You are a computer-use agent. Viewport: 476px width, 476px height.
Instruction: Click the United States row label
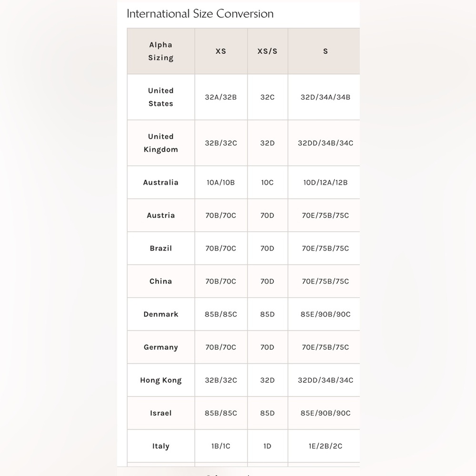pos(161,97)
